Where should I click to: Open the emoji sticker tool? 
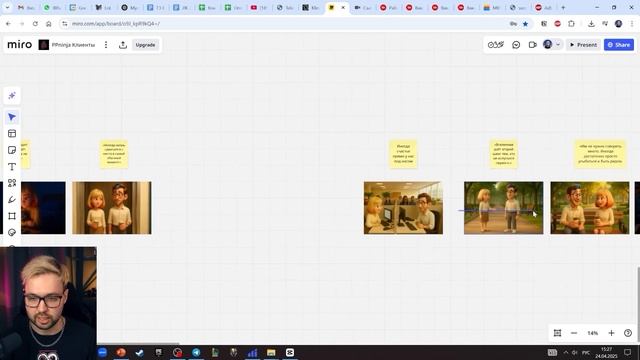click(x=12, y=232)
